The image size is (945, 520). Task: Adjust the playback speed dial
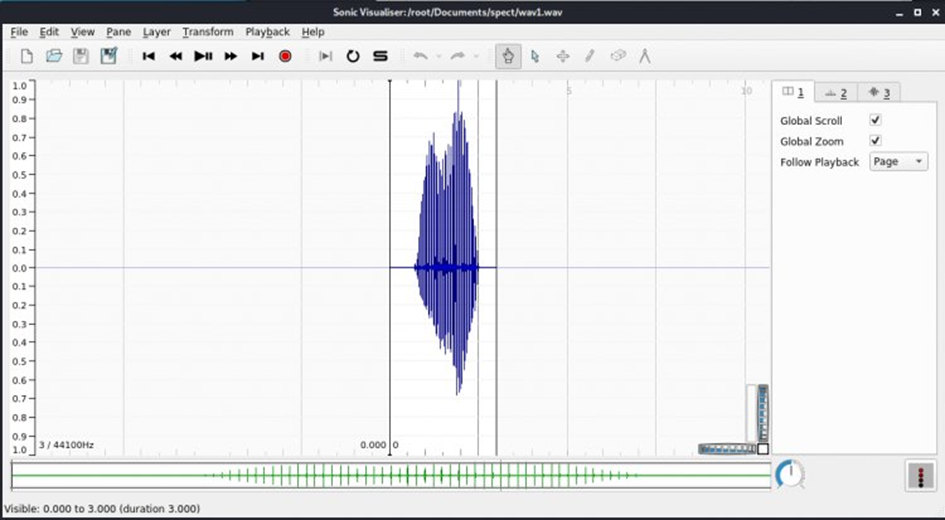[790, 474]
